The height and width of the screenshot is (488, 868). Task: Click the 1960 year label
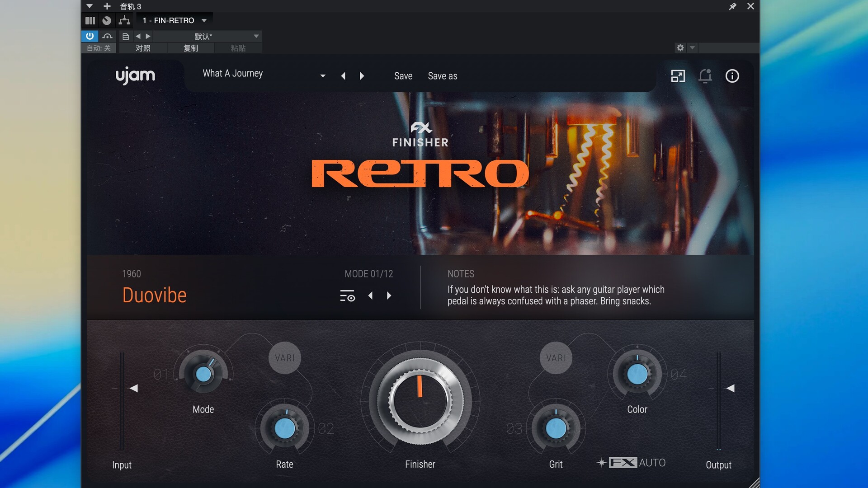(x=132, y=274)
